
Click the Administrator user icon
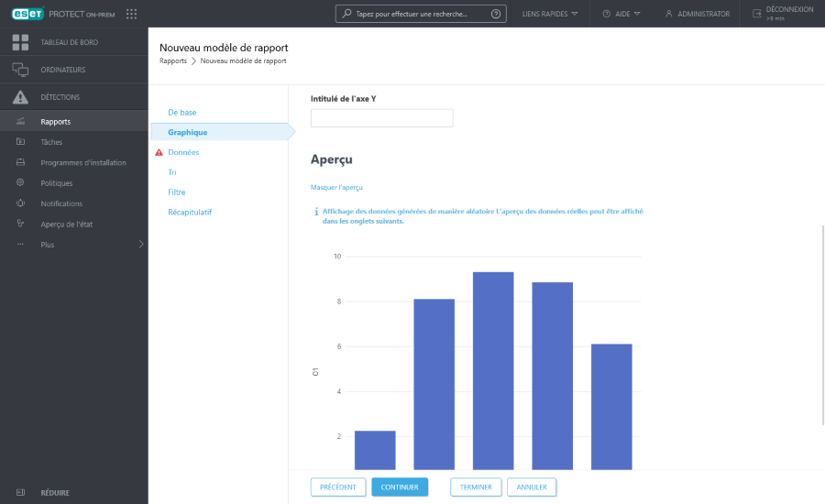[669, 14]
